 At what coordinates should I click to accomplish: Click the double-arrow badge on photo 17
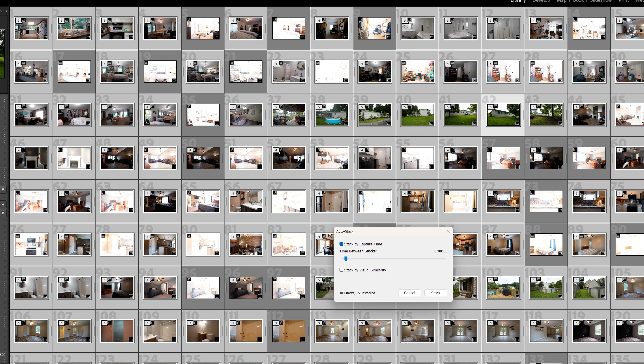[60, 63]
